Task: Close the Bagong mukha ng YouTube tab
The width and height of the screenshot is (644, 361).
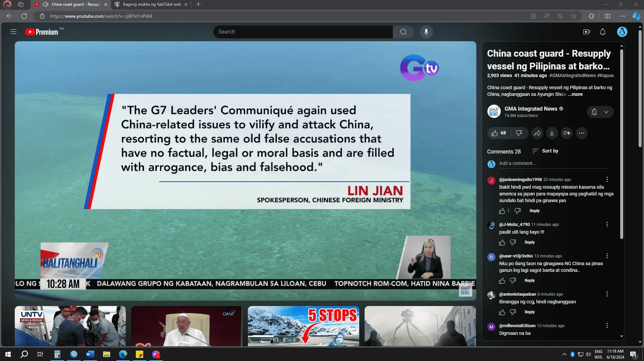Action: pos(186,4)
